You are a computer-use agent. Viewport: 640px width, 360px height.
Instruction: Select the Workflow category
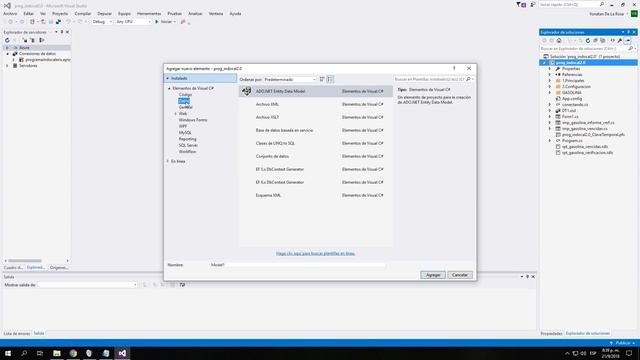(x=187, y=152)
